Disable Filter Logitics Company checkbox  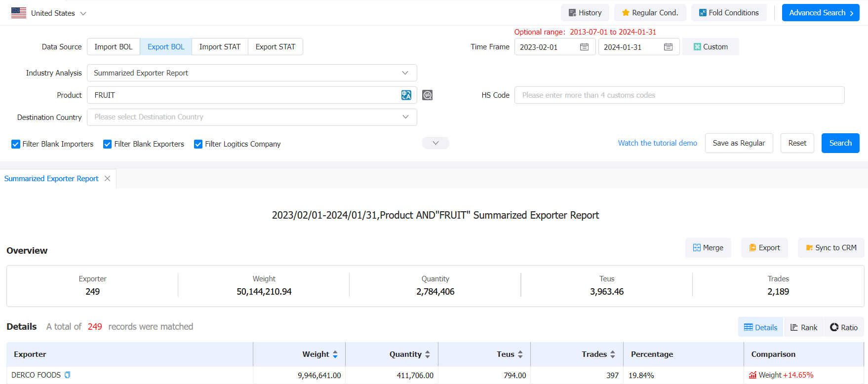tap(198, 144)
